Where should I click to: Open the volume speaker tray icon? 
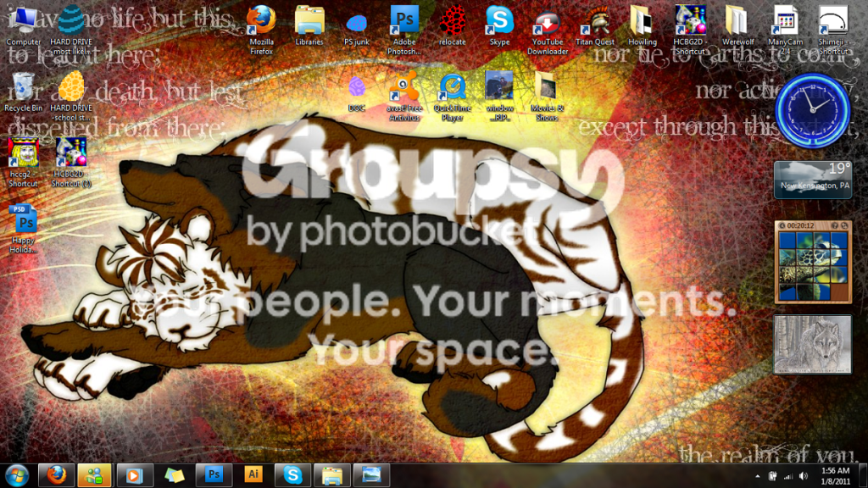[x=804, y=476]
